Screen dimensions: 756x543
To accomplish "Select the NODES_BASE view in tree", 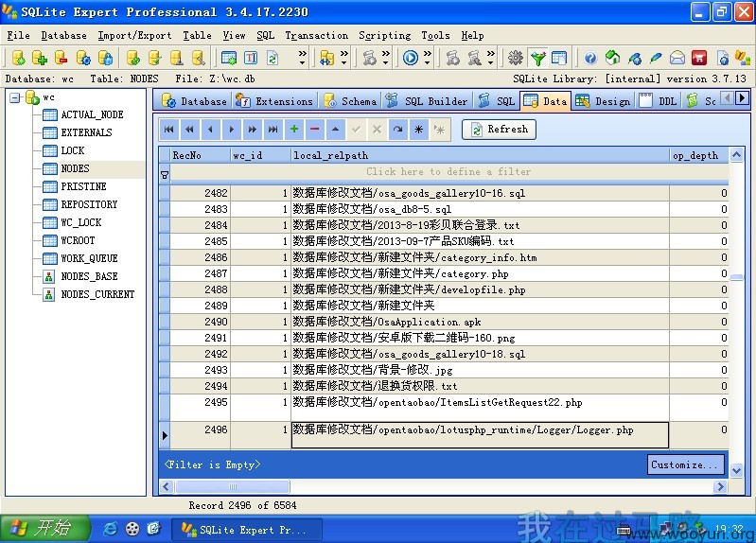I will tap(89, 276).
